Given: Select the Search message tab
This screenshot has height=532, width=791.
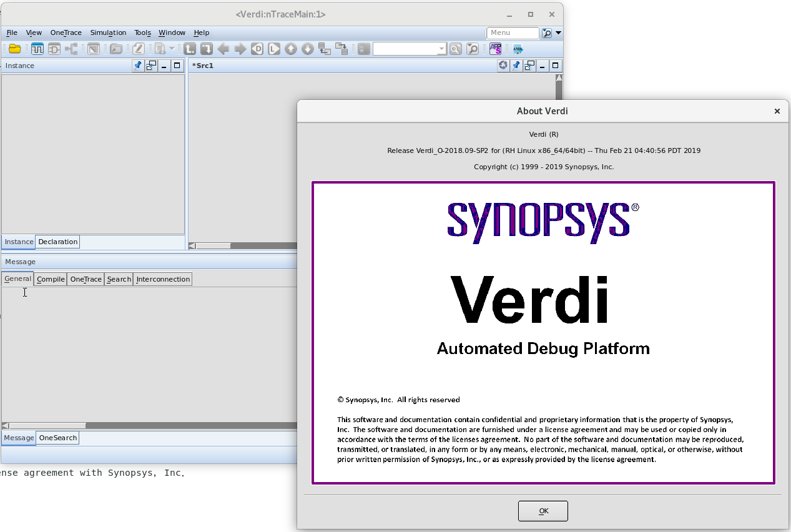Looking at the screenshot, I should coord(119,279).
